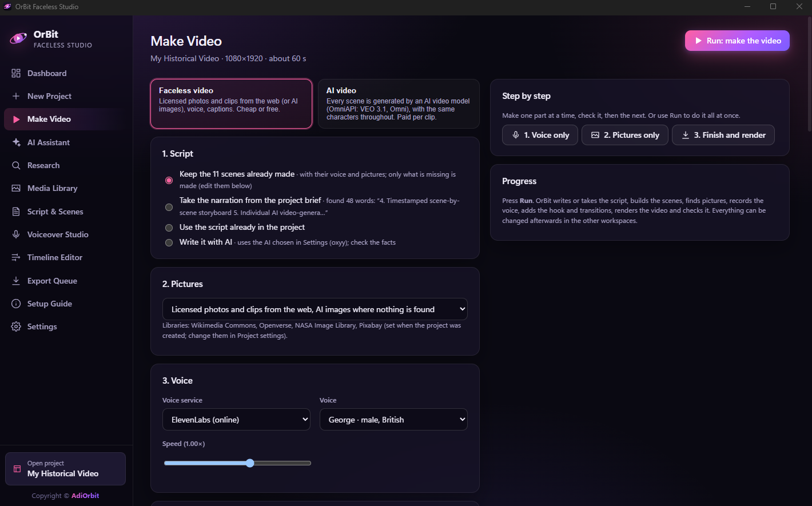Click the Timeline Editor icon

click(x=16, y=257)
